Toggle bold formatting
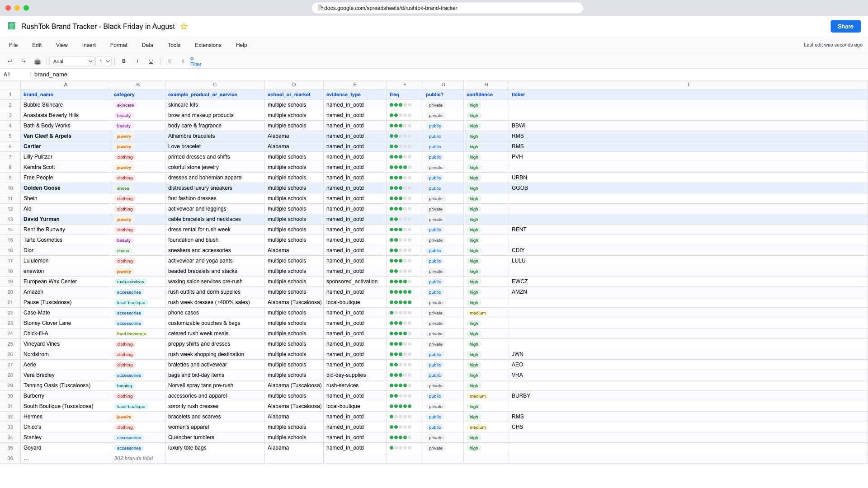This screenshot has height=488, width=868. tap(124, 61)
